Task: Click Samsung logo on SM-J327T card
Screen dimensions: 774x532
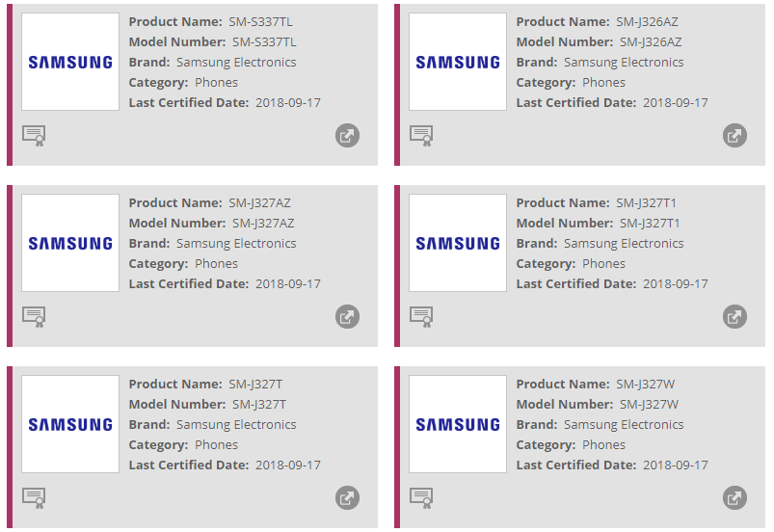Action: 70,424
